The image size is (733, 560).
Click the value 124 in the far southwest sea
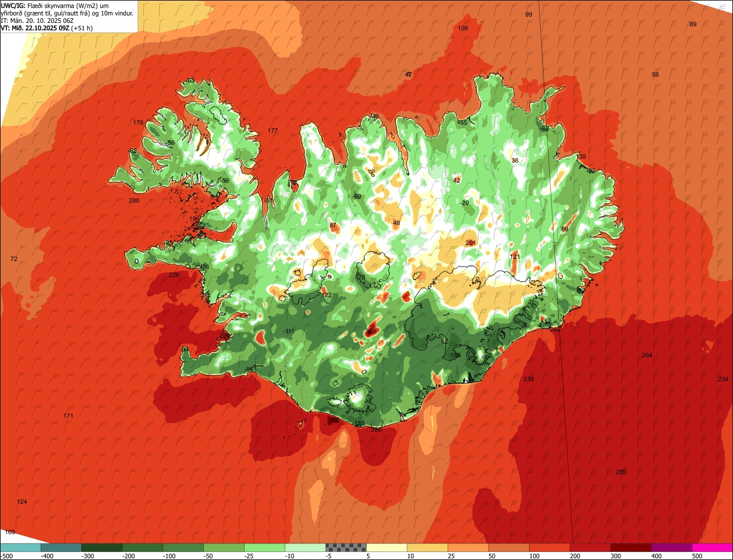(x=22, y=502)
